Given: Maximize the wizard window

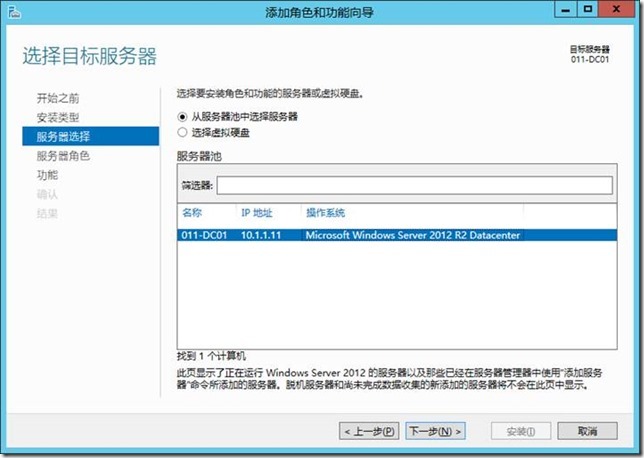Looking at the screenshot, I should pos(588,9).
